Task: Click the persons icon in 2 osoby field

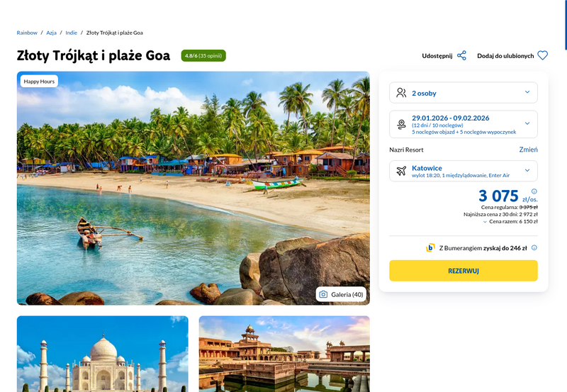Action: [401, 93]
